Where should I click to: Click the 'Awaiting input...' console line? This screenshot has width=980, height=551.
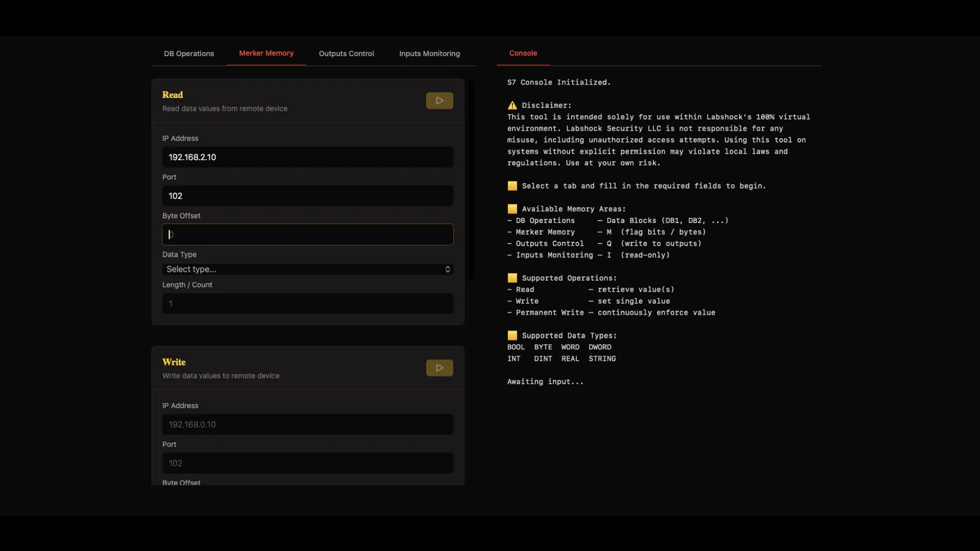pos(545,382)
